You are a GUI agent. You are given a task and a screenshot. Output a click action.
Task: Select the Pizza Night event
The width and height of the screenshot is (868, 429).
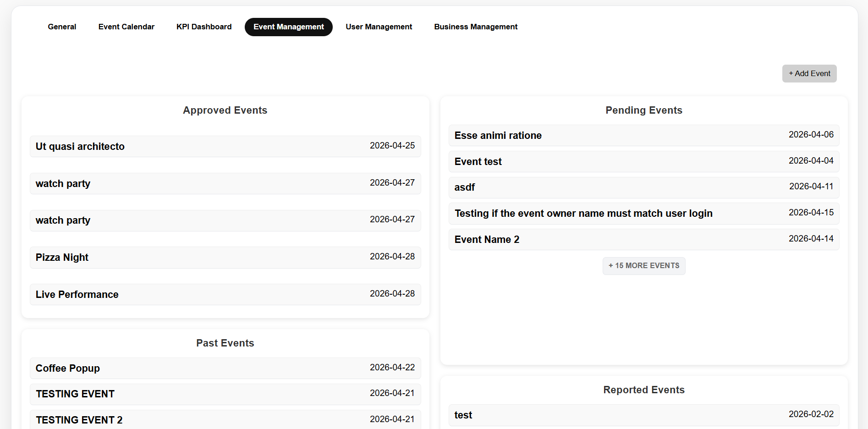[x=225, y=258]
